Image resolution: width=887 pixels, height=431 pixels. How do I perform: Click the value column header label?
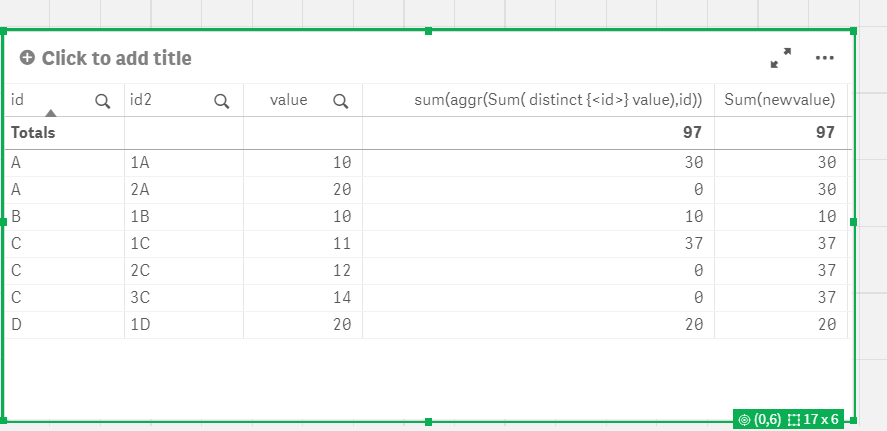(288, 100)
